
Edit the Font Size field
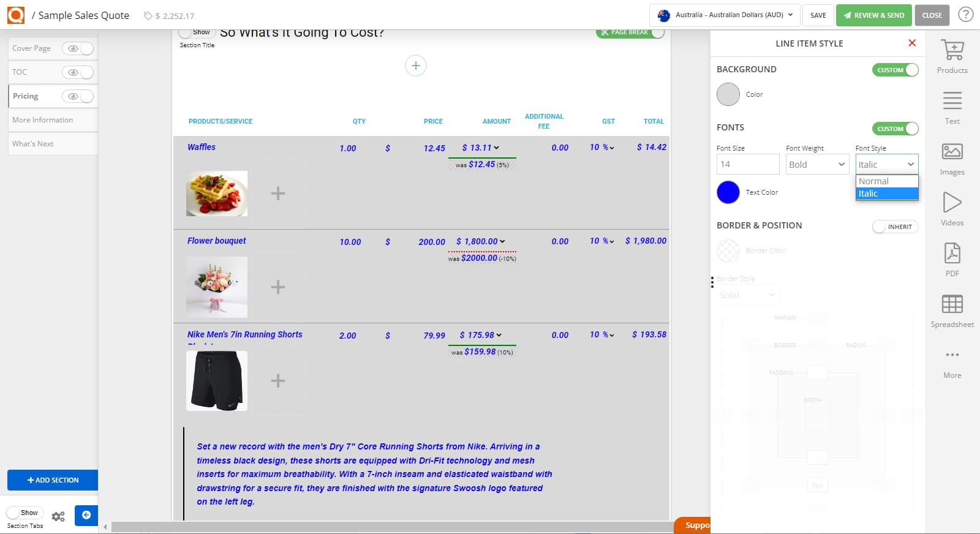click(748, 164)
